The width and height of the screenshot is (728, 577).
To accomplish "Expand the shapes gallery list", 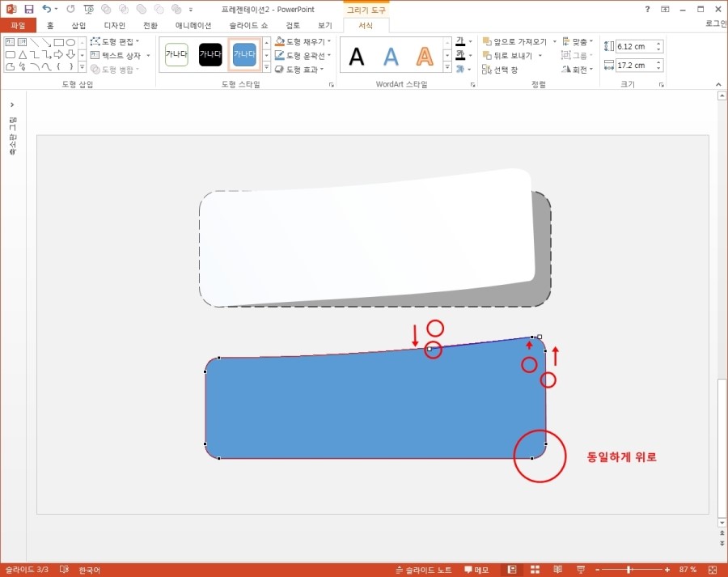I will click(83, 67).
